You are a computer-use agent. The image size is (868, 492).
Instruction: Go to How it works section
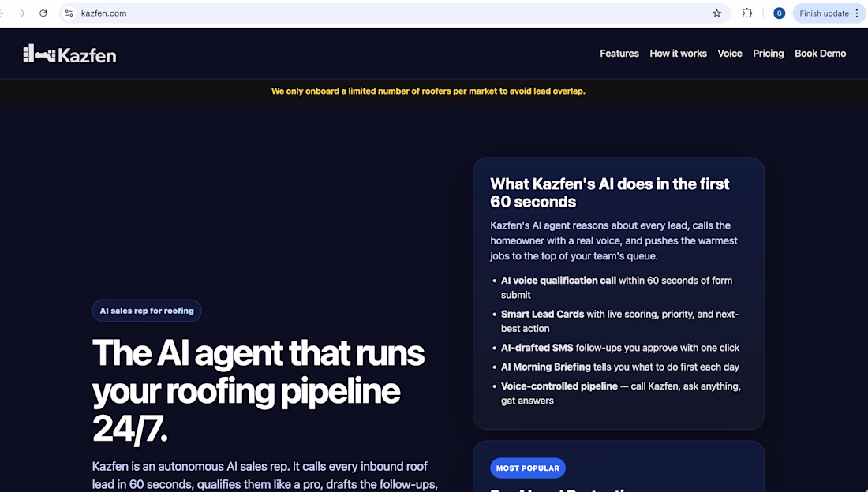tap(678, 54)
